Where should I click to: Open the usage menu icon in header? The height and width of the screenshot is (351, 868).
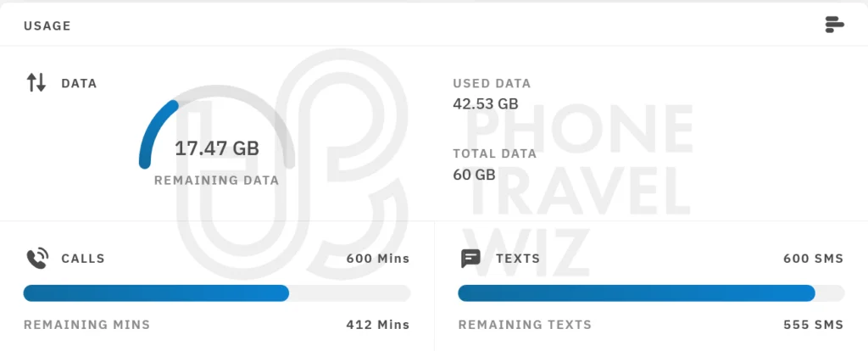click(x=834, y=25)
